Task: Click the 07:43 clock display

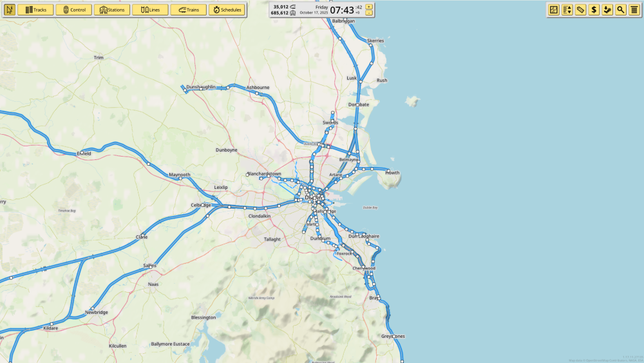Action: [342, 10]
